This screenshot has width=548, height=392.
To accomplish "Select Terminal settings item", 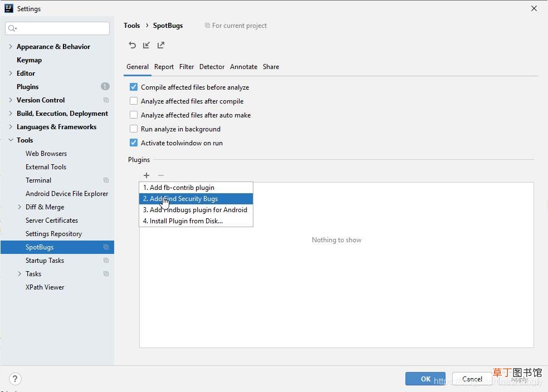I will 38,180.
